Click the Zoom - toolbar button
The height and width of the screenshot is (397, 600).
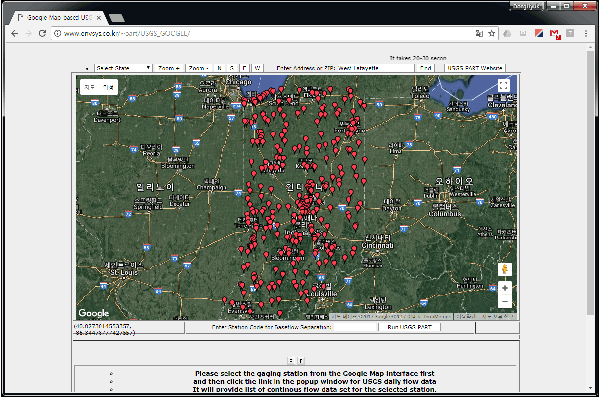point(199,68)
